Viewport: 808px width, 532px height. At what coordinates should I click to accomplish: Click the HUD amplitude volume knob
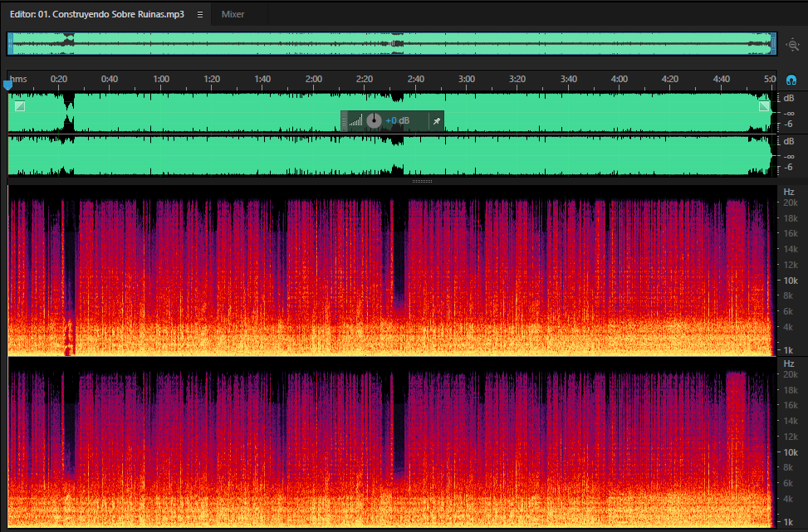375,121
